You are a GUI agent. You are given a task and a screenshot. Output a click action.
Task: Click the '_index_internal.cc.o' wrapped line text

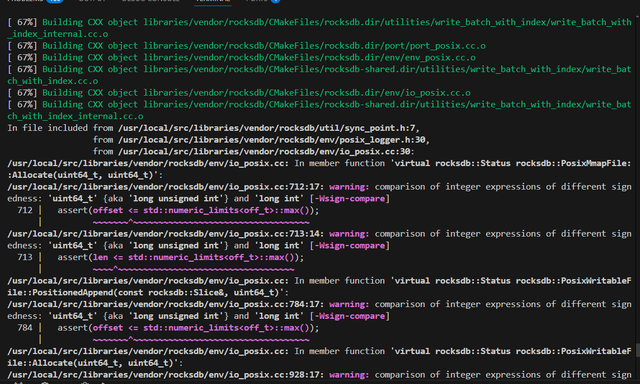pos(58,34)
